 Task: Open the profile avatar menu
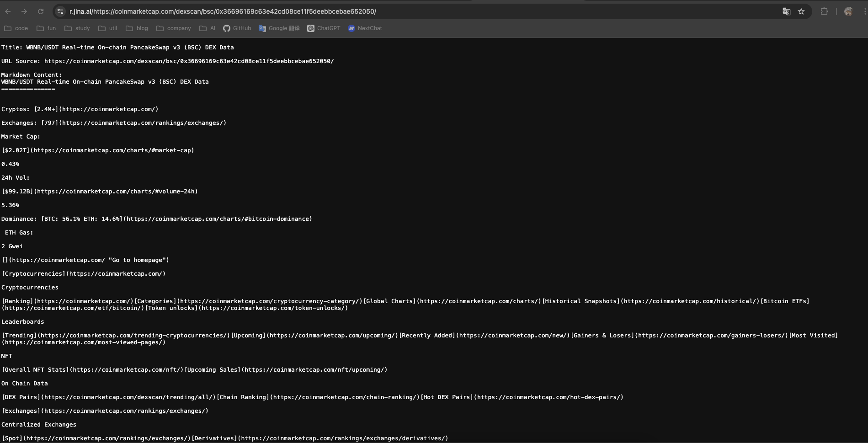click(x=848, y=11)
